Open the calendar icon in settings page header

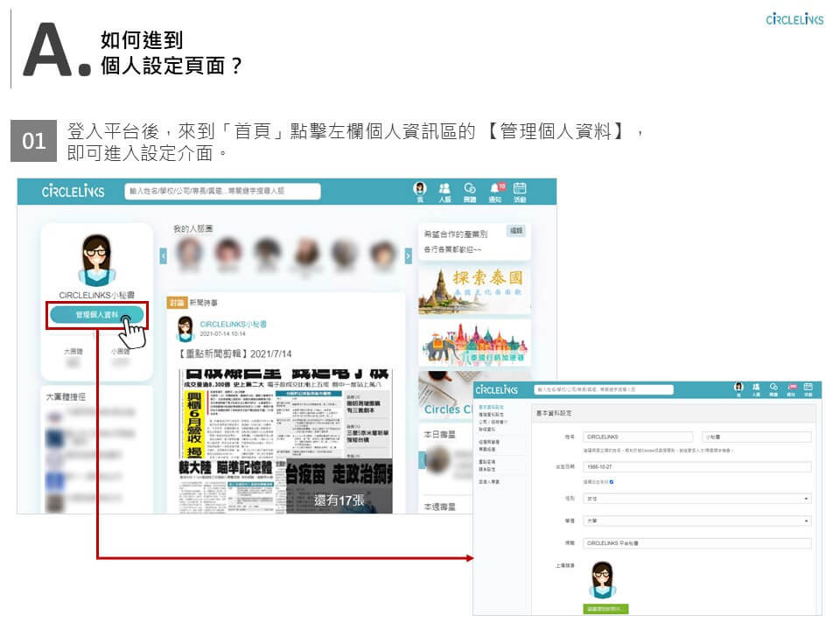[x=808, y=389]
